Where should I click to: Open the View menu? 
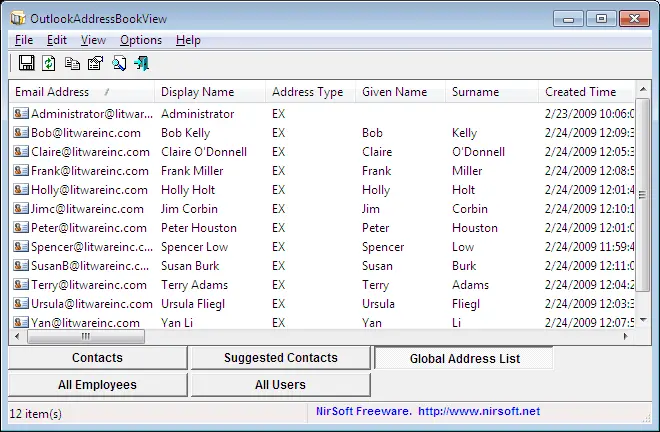click(x=93, y=40)
